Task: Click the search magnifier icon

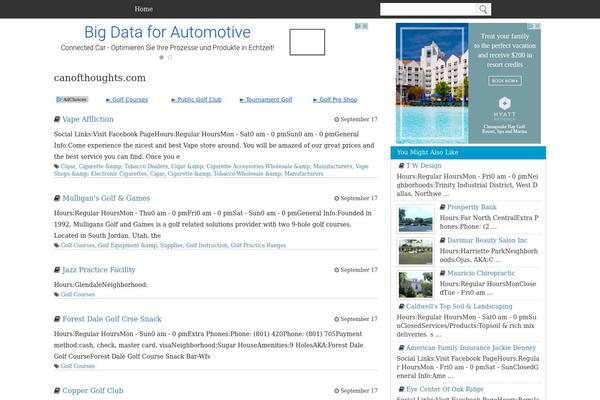Action: tap(483, 9)
